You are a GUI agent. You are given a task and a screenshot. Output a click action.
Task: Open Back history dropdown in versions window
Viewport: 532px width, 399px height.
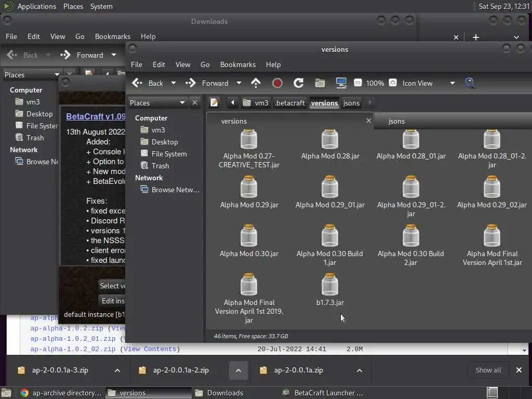[173, 83]
